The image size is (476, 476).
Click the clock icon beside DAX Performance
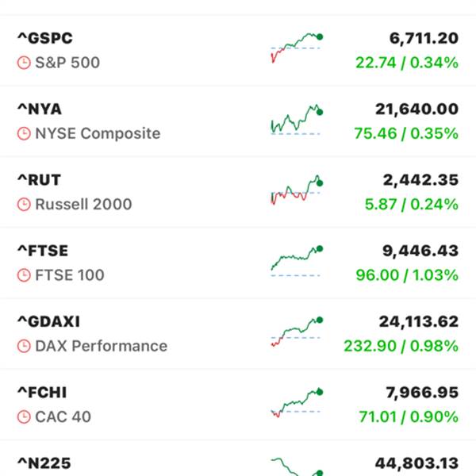tap(24, 347)
